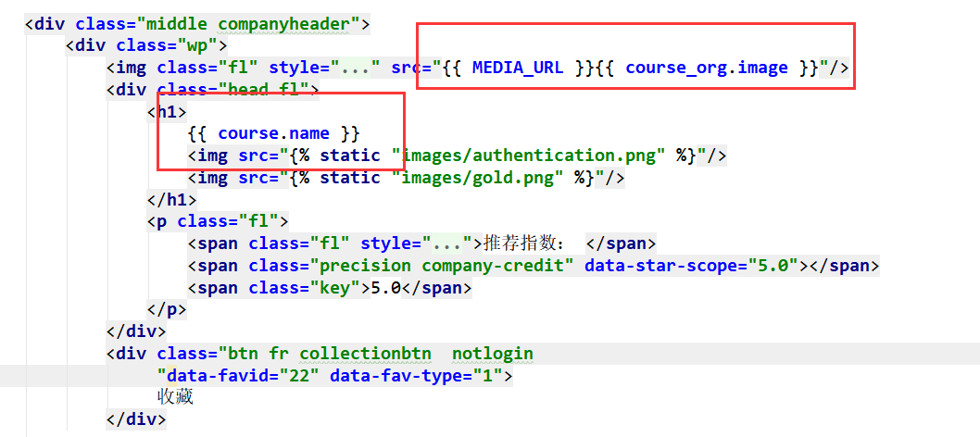Click the "images/authentication.png" path string
The width and height of the screenshot is (980, 437).
tap(528, 156)
